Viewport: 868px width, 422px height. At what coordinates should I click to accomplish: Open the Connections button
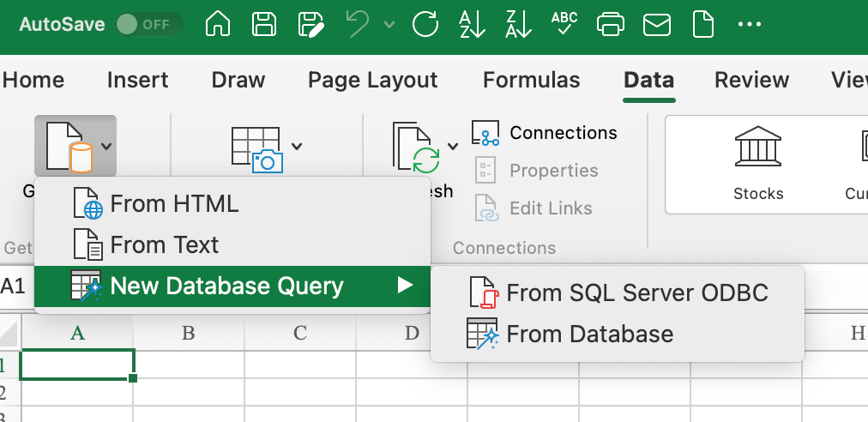click(544, 133)
